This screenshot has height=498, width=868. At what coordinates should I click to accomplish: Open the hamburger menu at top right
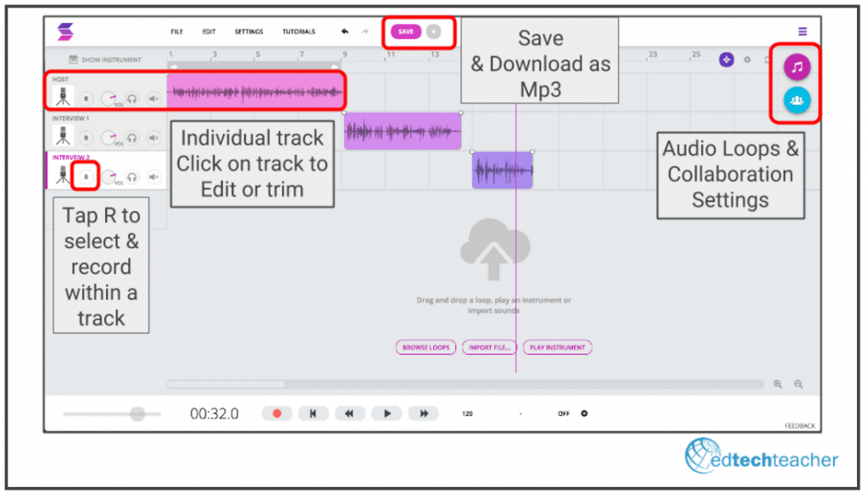click(x=803, y=31)
